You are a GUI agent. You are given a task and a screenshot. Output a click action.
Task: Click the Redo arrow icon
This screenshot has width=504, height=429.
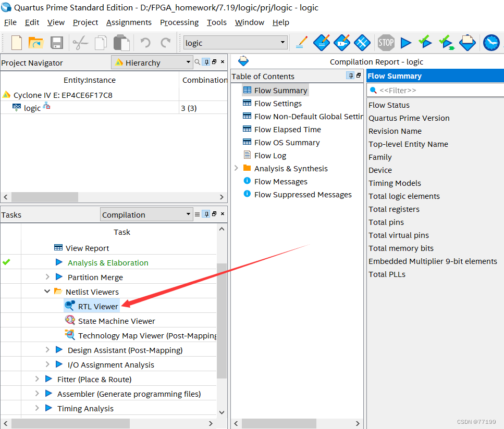(x=166, y=43)
